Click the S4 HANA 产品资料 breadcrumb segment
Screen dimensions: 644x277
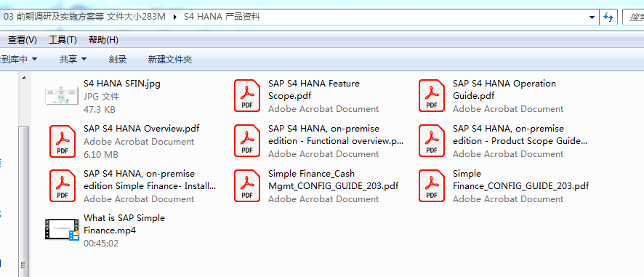tap(222, 17)
